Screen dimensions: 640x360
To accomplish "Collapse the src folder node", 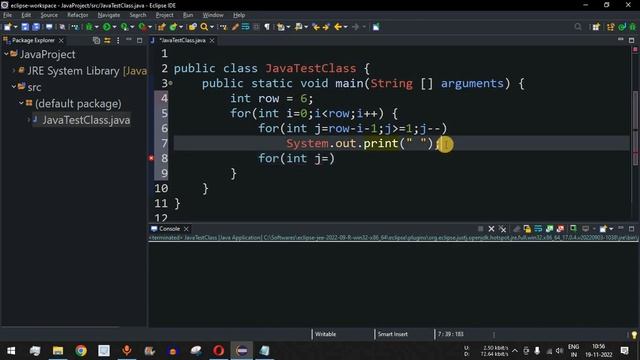I will (13, 87).
